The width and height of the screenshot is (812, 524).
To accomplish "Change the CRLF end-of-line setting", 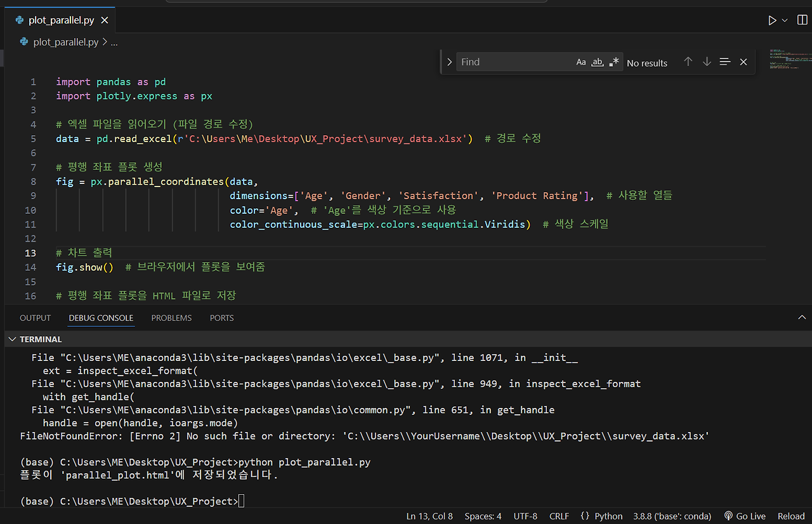I will [x=559, y=516].
